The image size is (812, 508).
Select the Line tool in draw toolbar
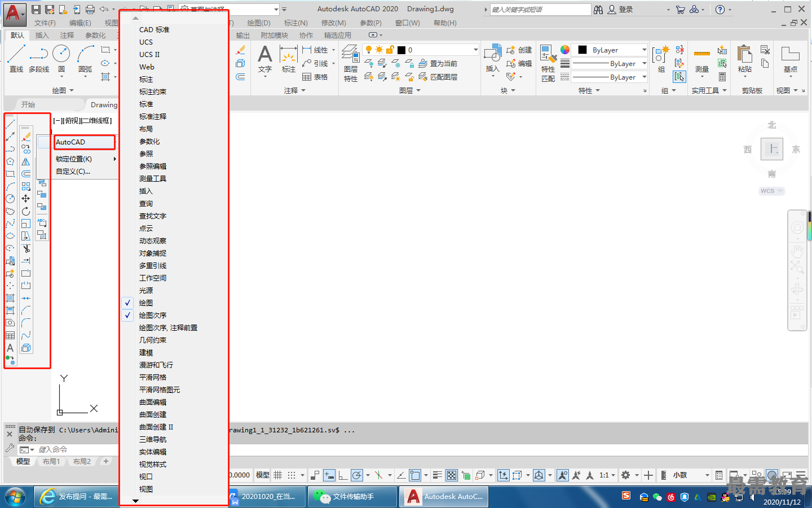coord(10,124)
